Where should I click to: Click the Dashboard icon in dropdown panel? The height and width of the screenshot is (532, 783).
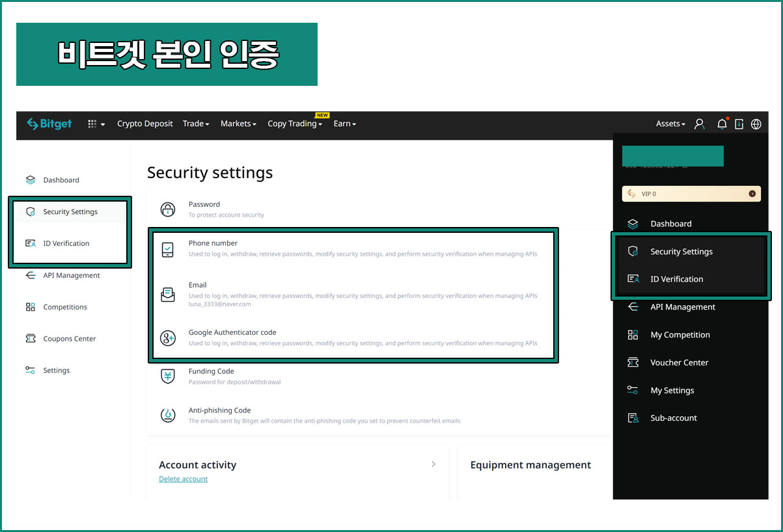(633, 224)
